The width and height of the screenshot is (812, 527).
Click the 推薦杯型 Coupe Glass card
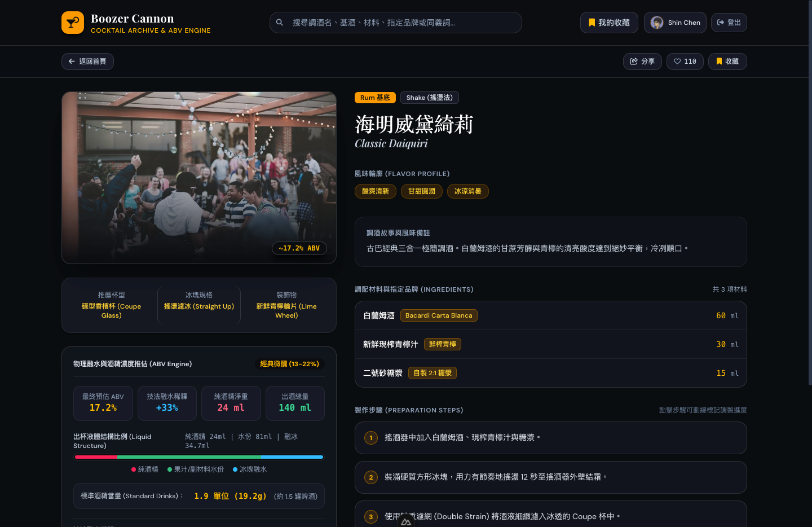[x=112, y=305]
